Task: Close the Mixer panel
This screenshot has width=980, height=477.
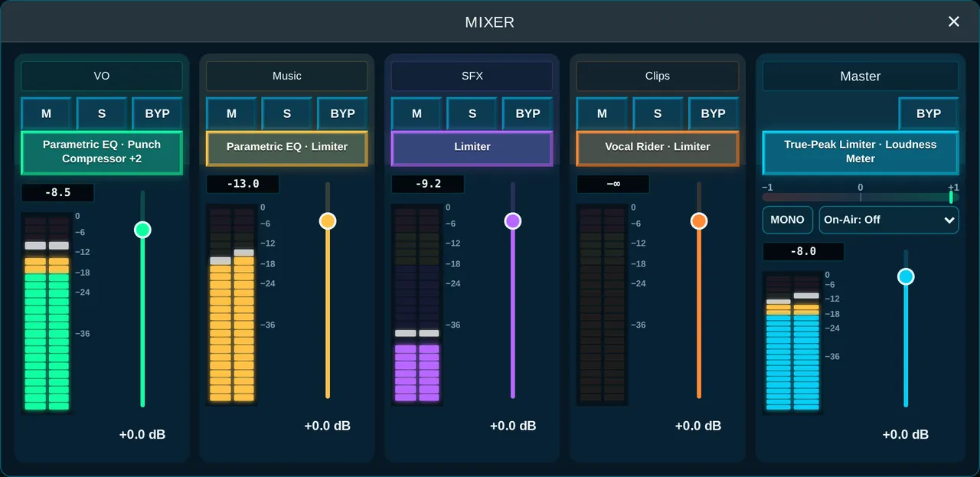Action: click(x=953, y=21)
